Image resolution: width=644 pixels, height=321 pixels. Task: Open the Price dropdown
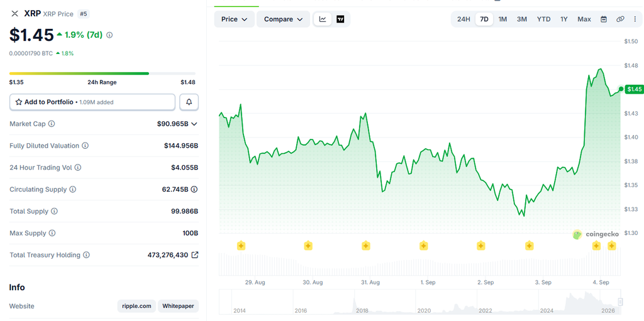[x=234, y=19]
